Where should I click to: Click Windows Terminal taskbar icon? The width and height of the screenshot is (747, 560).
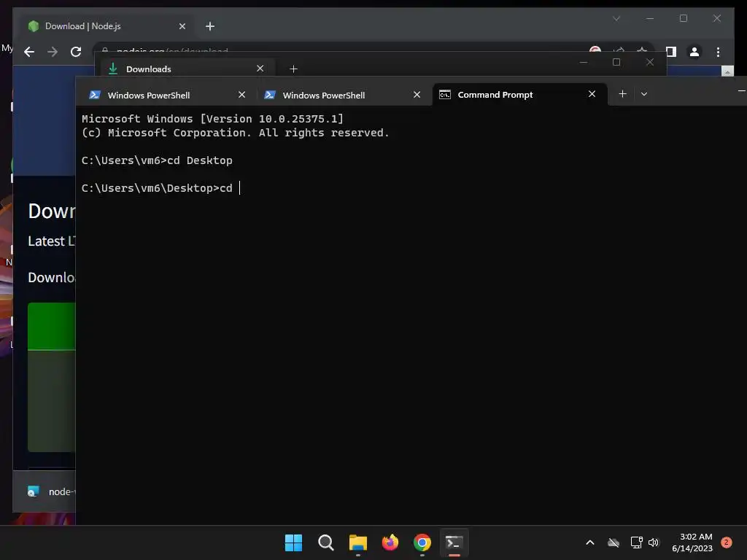click(x=454, y=542)
